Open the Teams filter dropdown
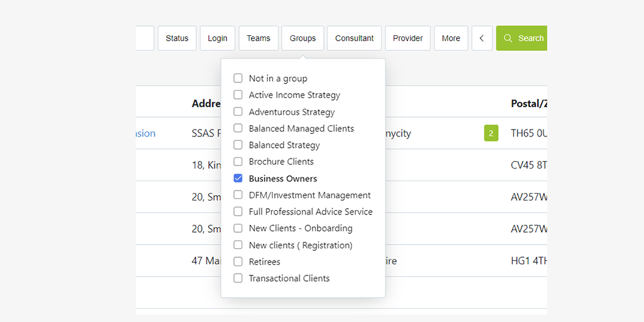The width and height of the screenshot is (644, 322). [x=258, y=38]
